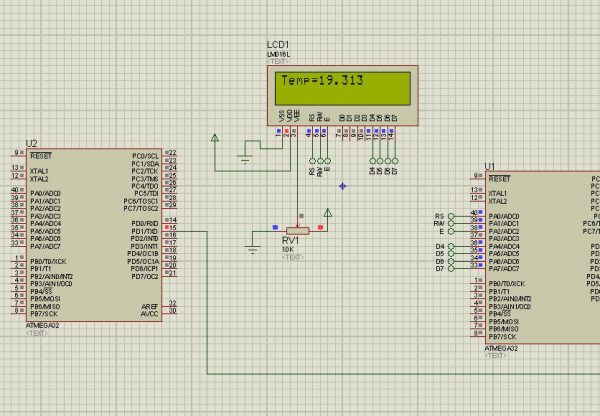Click the wire from LCD VEE to RV1 wiper

pyautogui.click(x=298, y=180)
